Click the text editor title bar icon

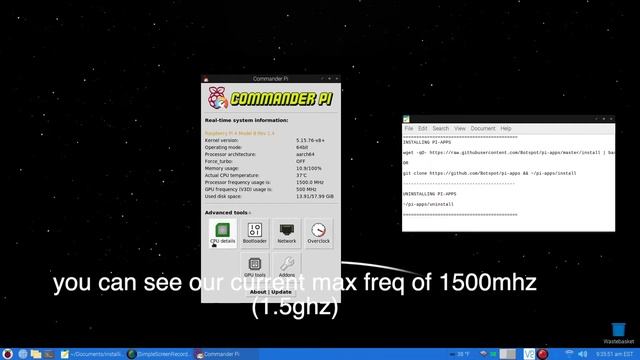[406, 119]
